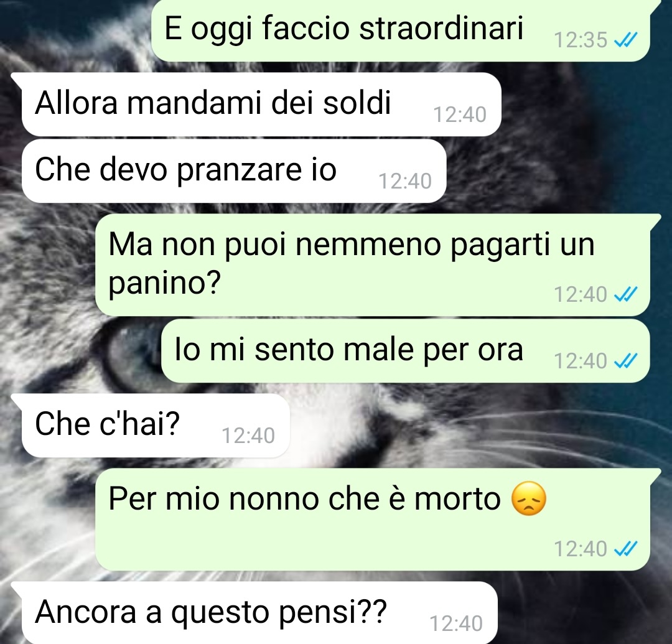672x644 pixels.
Task: Select the 'pagarti un panino?' message bubble
Action: tap(372, 264)
